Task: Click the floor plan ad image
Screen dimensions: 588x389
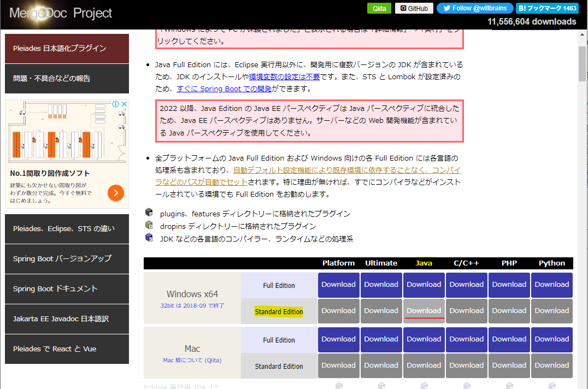Action: pos(67,132)
